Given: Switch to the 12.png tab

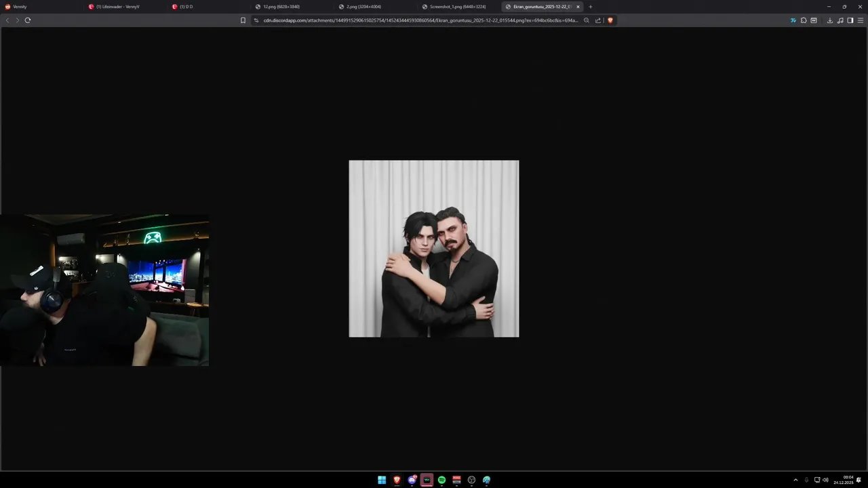Looking at the screenshot, I should tap(292, 7).
